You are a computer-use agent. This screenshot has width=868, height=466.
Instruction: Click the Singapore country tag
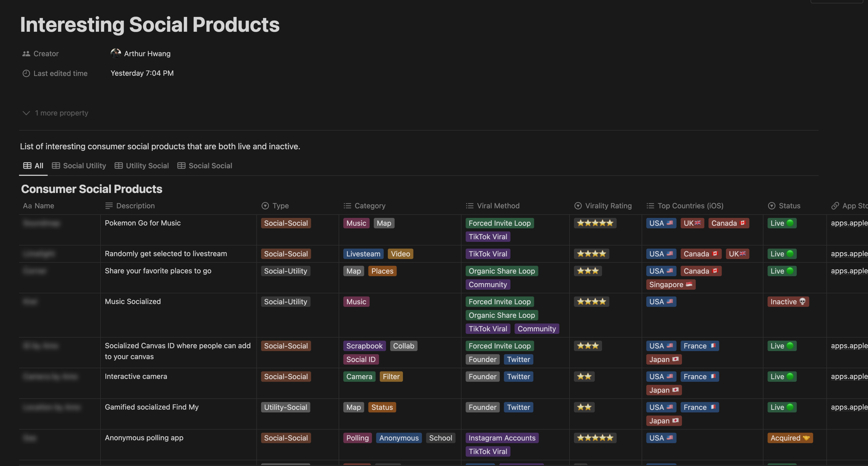tap(671, 284)
